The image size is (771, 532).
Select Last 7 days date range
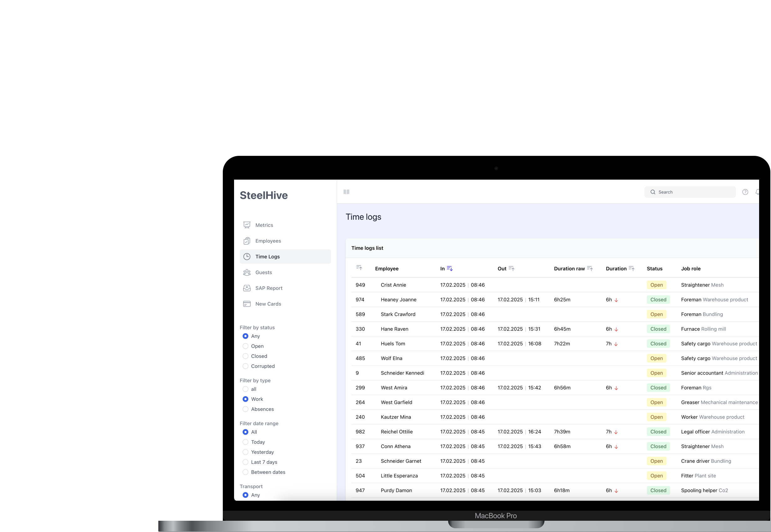tap(245, 462)
